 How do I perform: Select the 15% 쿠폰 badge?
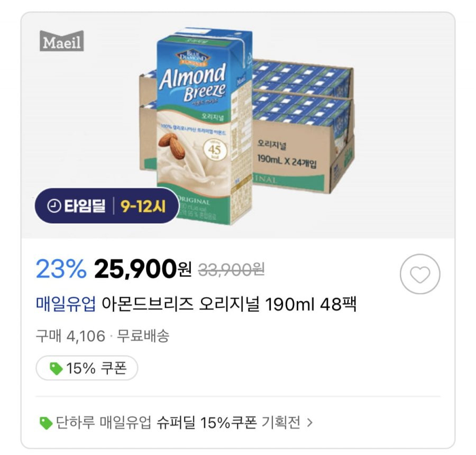click(87, 368)
